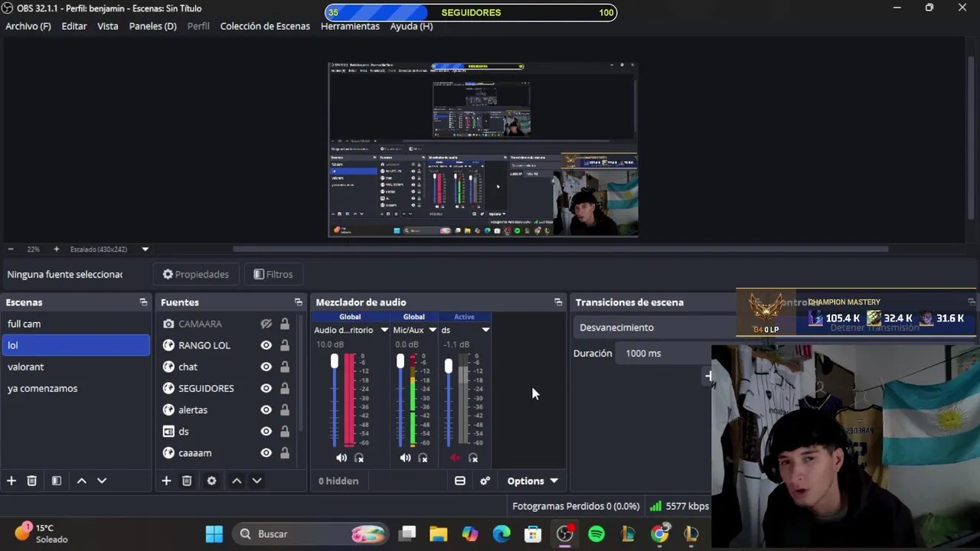Open Mic/Aux channel dropdown arrow
Image resolution: width=980 pixels, height=551 pixels.
[x=433, y=330]
